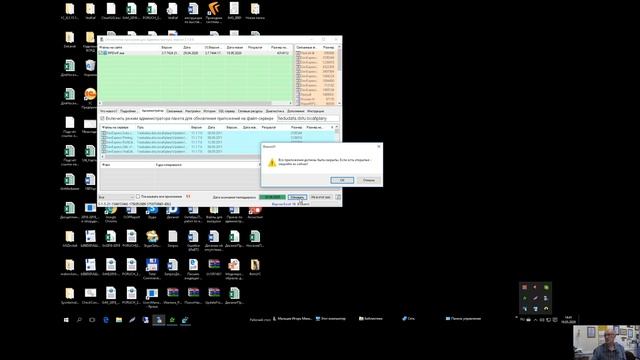The image size is (640, 360).
Task: Toggle checkbox of first row in orange list
Action: click(298, 53)
